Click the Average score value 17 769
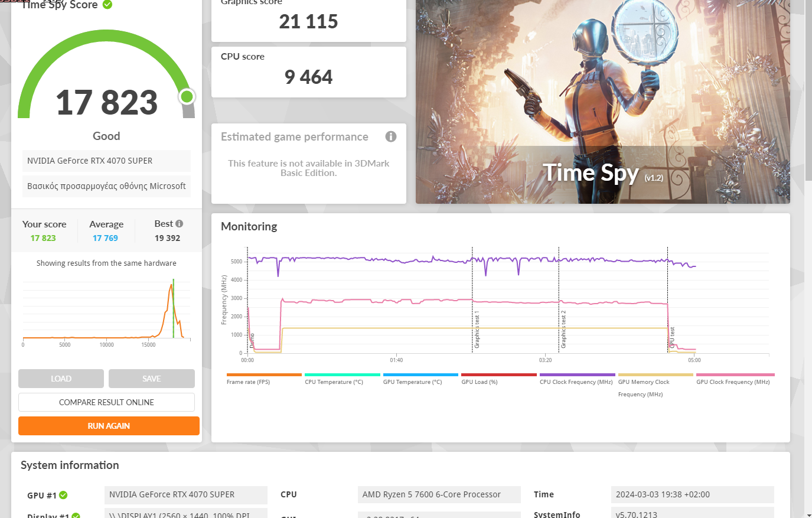 105,238
